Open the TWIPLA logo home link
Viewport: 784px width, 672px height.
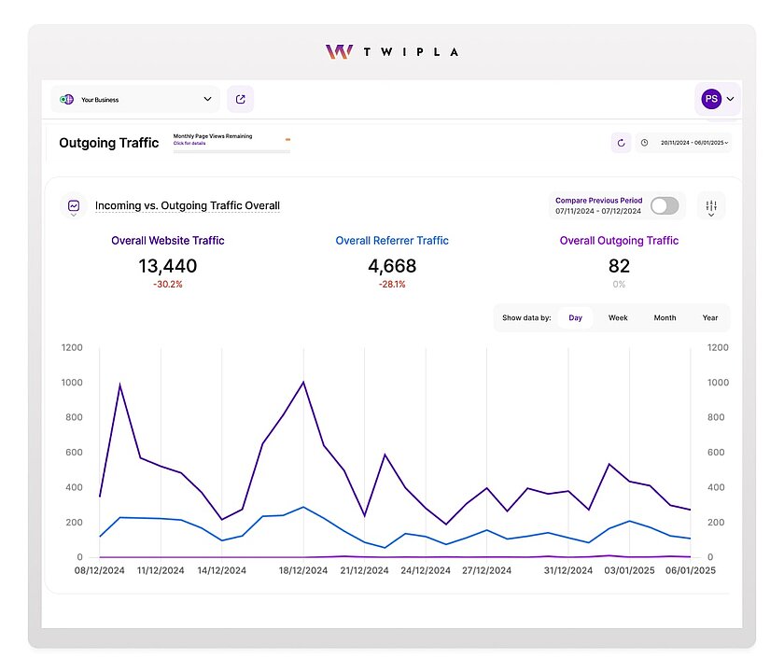point(391,51)
